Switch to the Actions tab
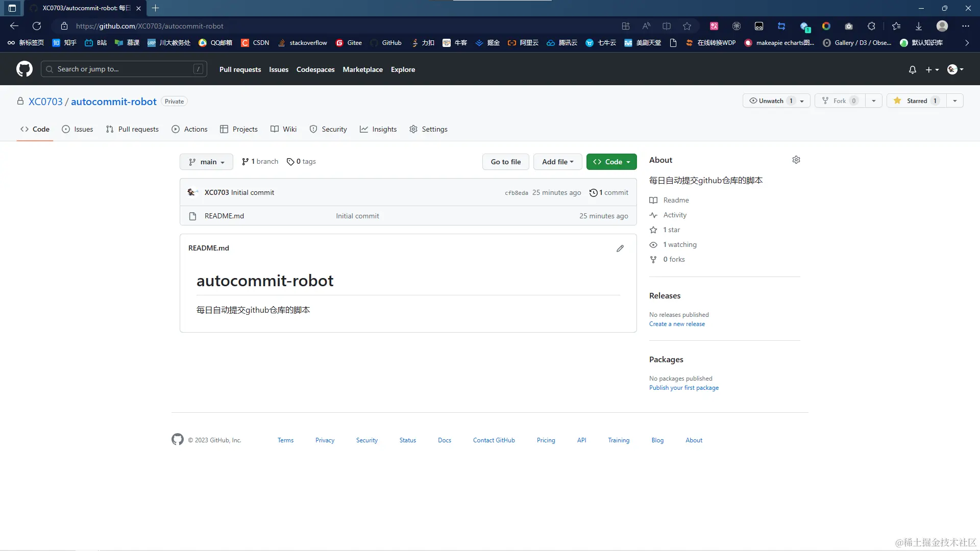980x551 pixels. pyautogui.click(x=190, y=130)
